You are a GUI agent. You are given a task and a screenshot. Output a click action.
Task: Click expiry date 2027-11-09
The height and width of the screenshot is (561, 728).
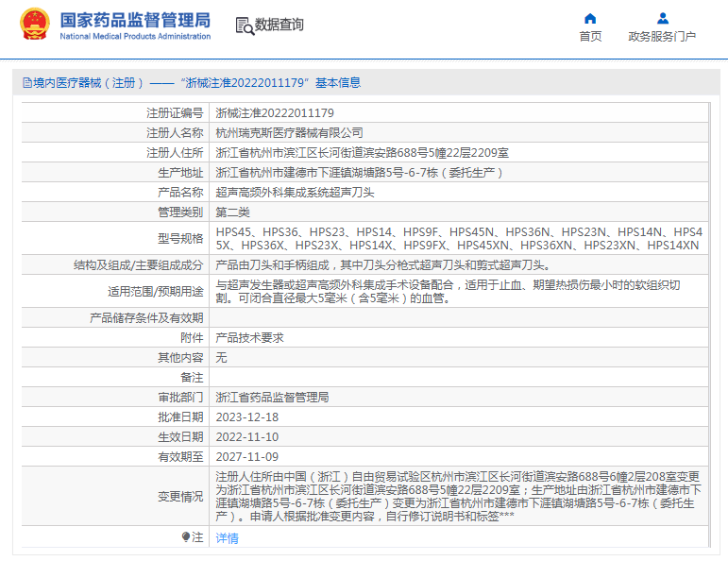coord(247,457)
